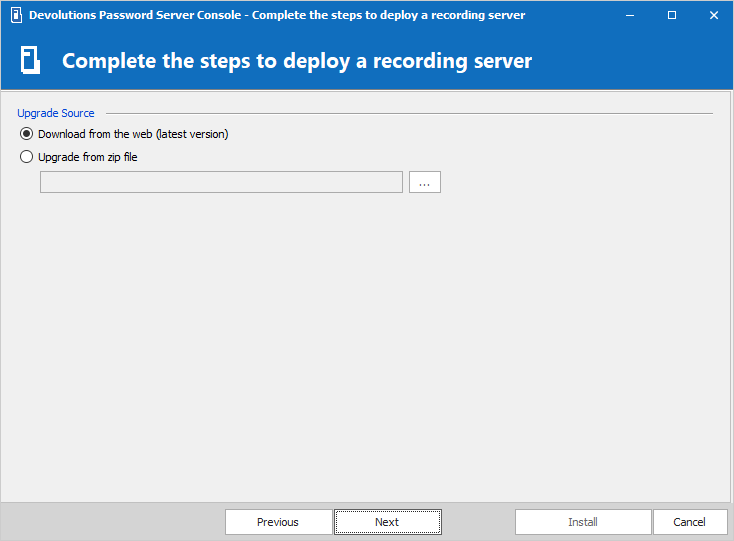
Task: Click the "Upgrade from zip file" label text
Action: (87, 157)
